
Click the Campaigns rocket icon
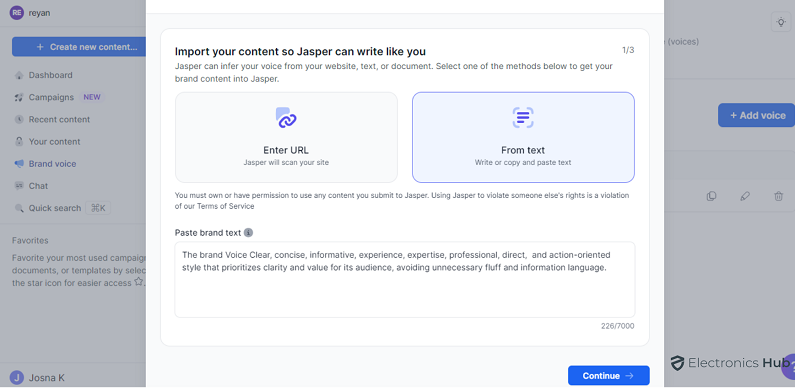click(19, 97)
